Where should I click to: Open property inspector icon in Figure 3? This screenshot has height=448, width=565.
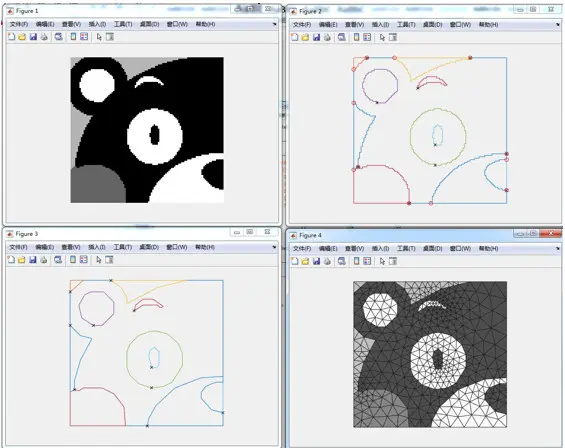point(110,260)
